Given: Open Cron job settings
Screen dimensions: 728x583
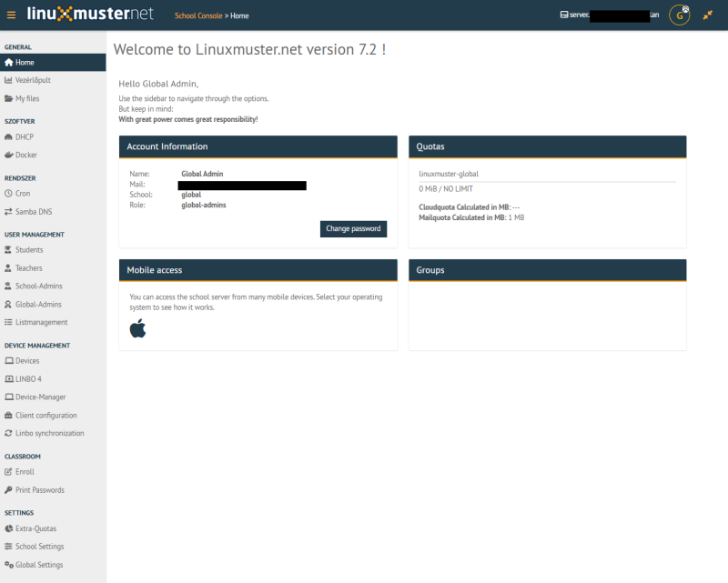Looking at the screenshot, I should pyautogui.click(x=53, y=194).
